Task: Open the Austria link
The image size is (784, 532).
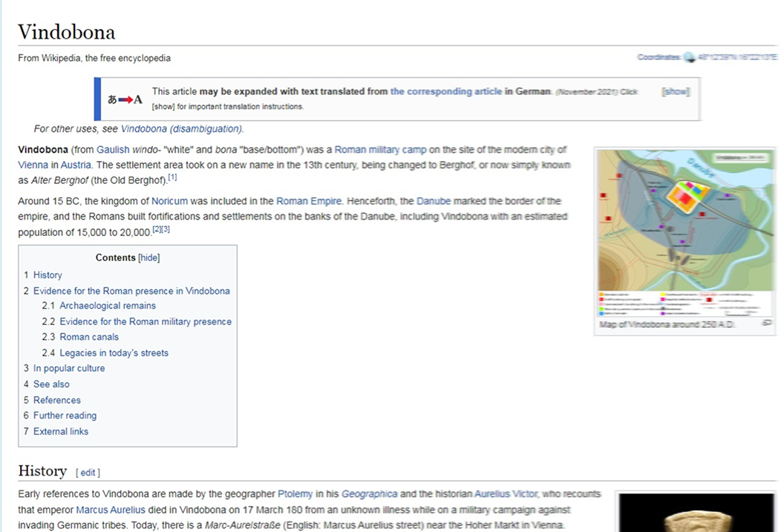Action: coord(76,165)
